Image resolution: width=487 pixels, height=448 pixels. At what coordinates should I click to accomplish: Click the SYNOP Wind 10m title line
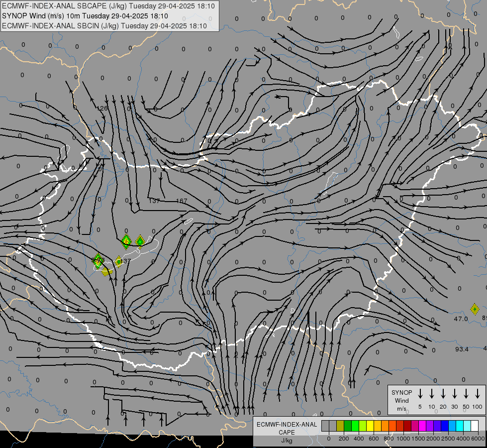point(85,16)
